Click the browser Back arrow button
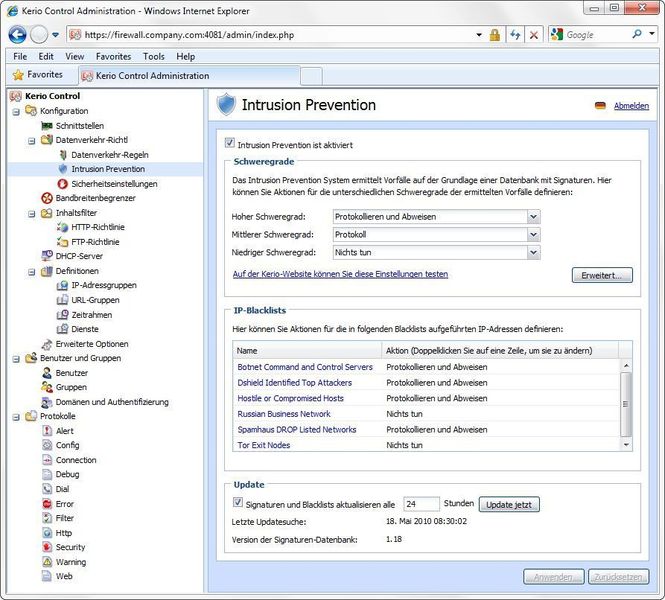Viewport: 665px width, 600px height. (17, 35)
